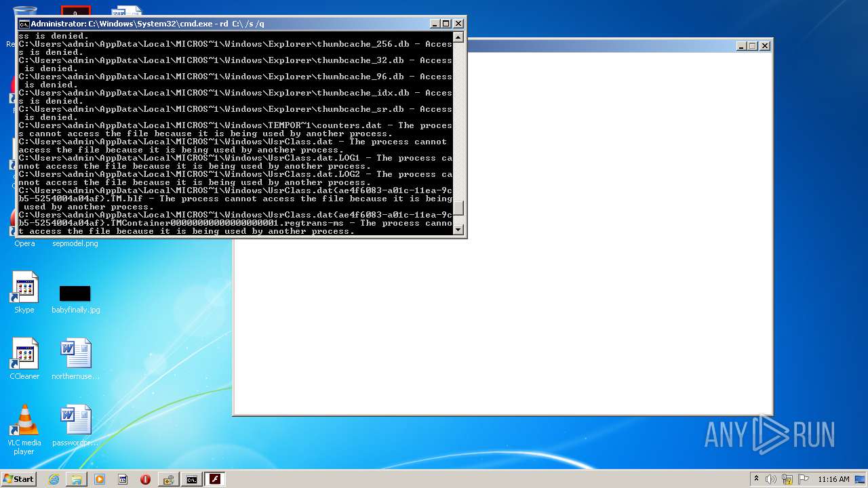Open the cmd window system menu icon
Screen dimensions: 868x488
click(x=24, y=24)
